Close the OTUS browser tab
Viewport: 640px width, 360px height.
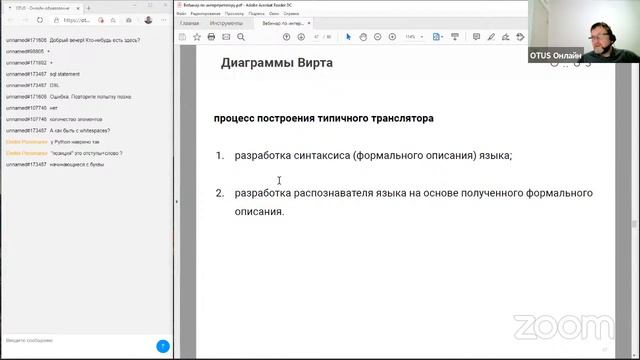click(x=78, y=8)
